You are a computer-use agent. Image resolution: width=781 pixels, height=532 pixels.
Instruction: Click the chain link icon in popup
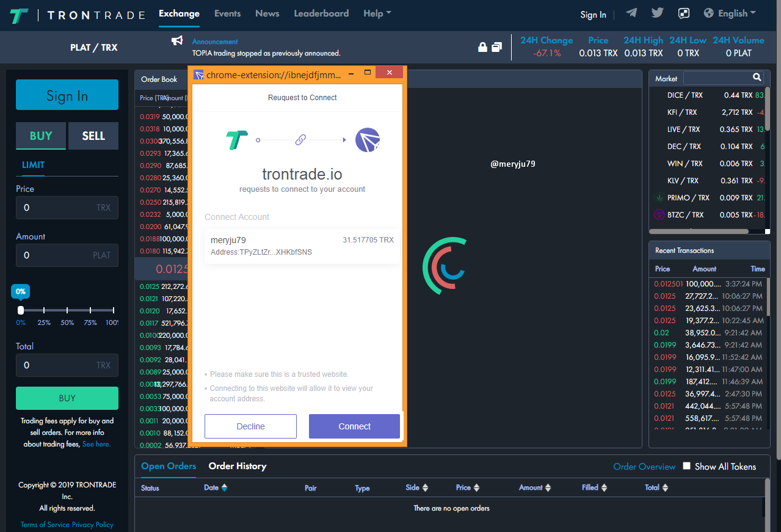(300, 140)
